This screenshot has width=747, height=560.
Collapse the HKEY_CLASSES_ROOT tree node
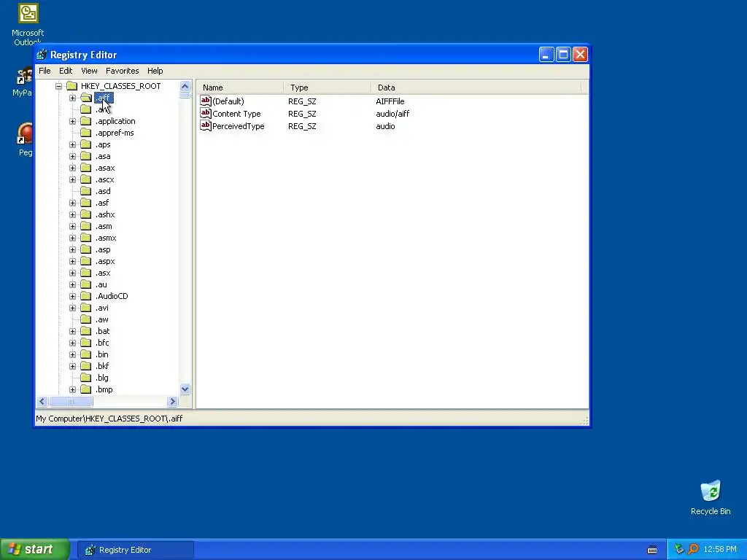point(58,86)
